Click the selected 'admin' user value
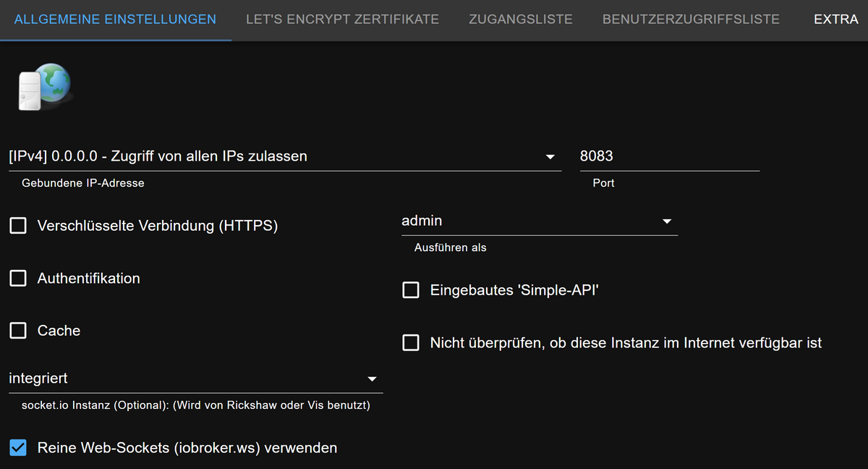 click(x=422, y=221)
